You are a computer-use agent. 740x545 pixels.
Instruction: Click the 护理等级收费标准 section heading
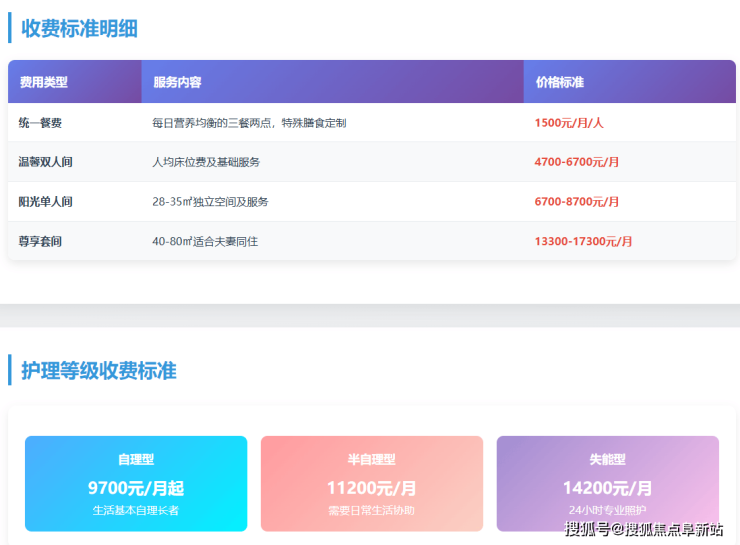click(x=98, y=371)
